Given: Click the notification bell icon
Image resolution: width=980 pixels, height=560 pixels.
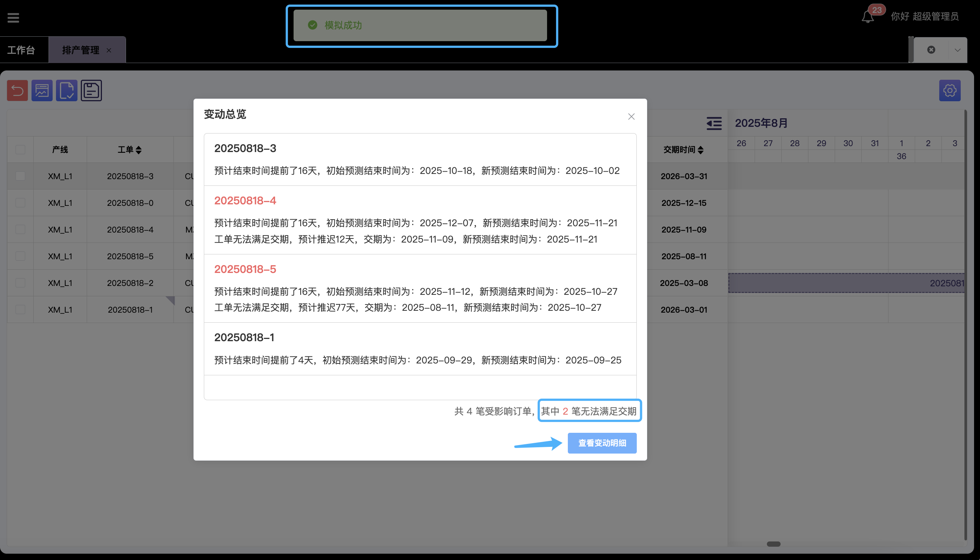Looking at the screenshot, I should (x=867, y=17).
